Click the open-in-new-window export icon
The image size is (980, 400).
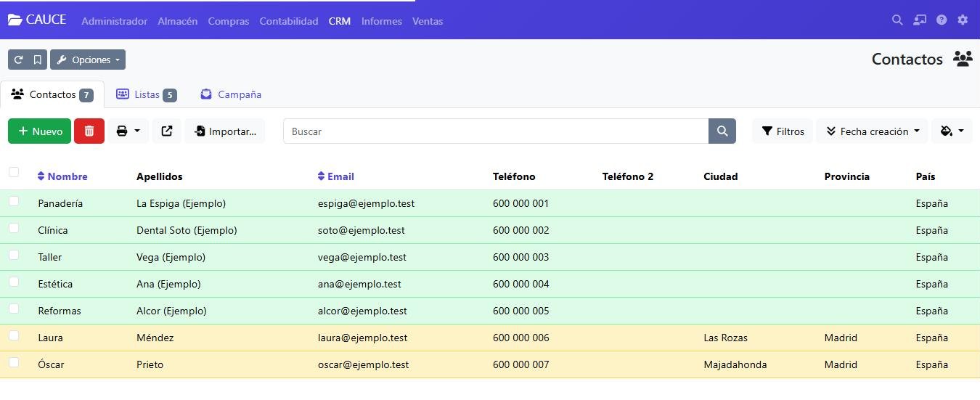tap(167, 131)
